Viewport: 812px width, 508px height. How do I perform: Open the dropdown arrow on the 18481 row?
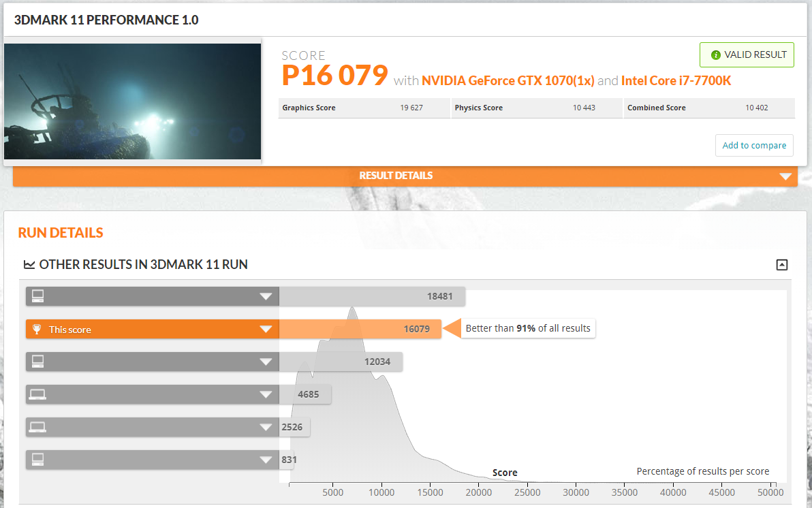tap(266, 297)
